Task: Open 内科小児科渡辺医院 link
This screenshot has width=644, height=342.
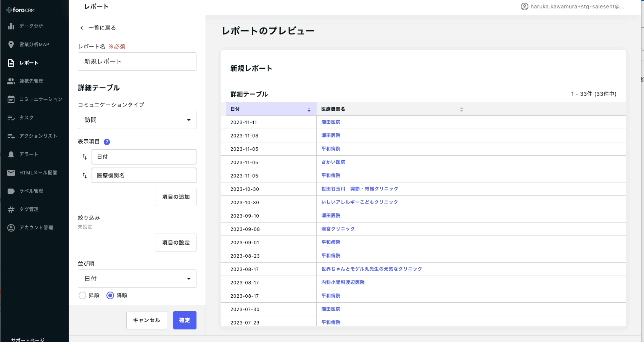Action: (343, 282)
